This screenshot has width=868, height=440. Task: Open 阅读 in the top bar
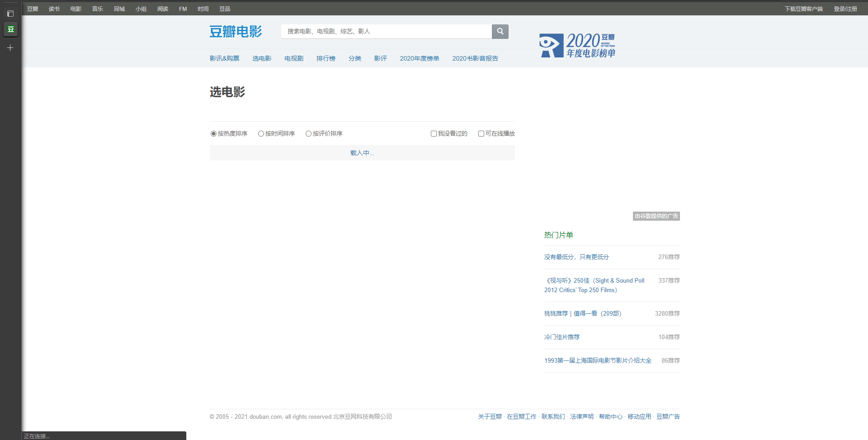[x=163, y=9]
